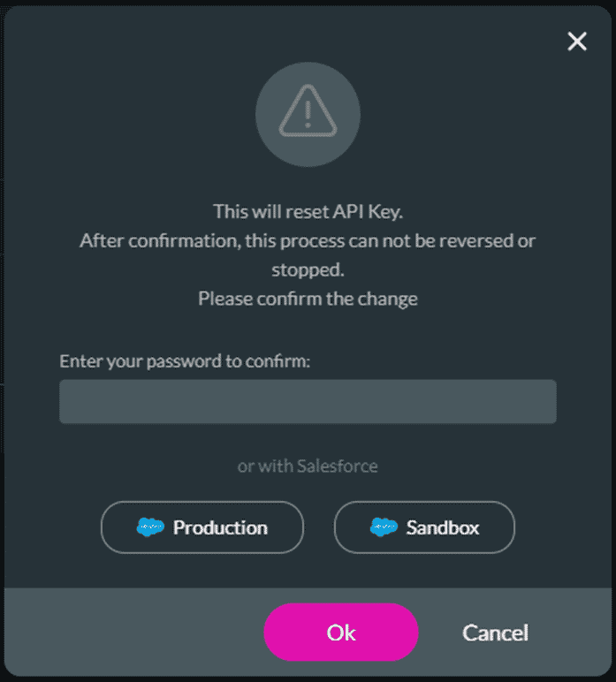Image resolution: width=616 pixels, height=682 pixels.
Task: Click the "Please confirm the change" text
Action: tap(308, 299)
